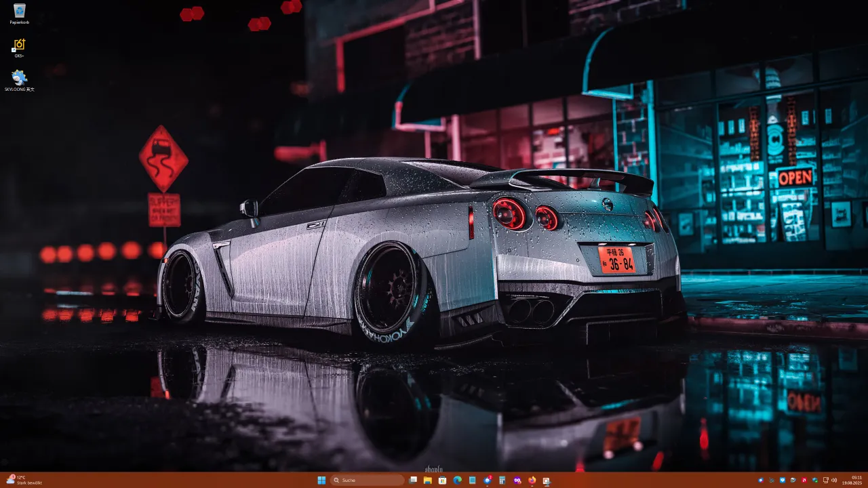Switch to Firefox in the taskbar
This screenshot has height=488, width=868.
[532, 480]
